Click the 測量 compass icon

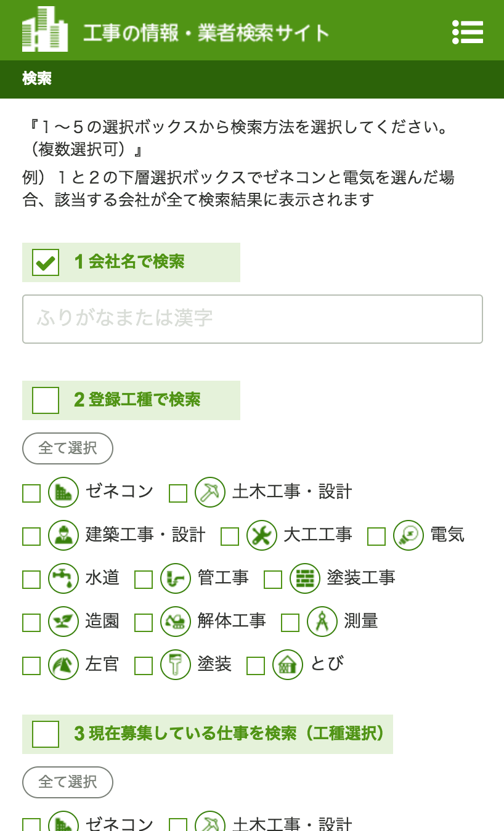[x=322, y=622]
